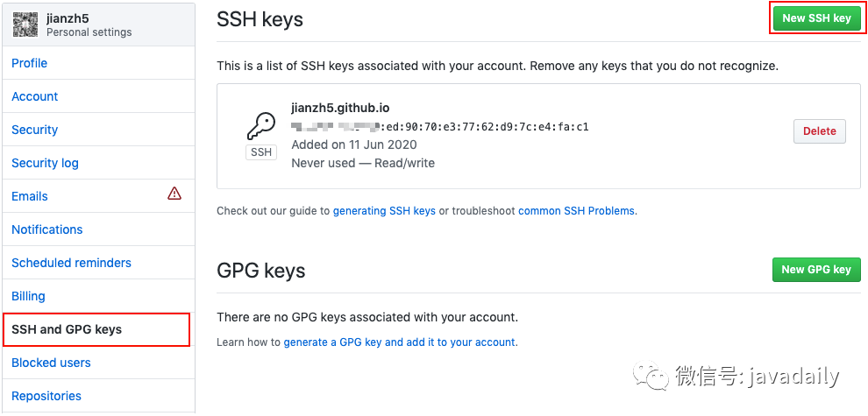Open common SSH Problems link
The width and height of the screenshot is (868, 416).
577,211
